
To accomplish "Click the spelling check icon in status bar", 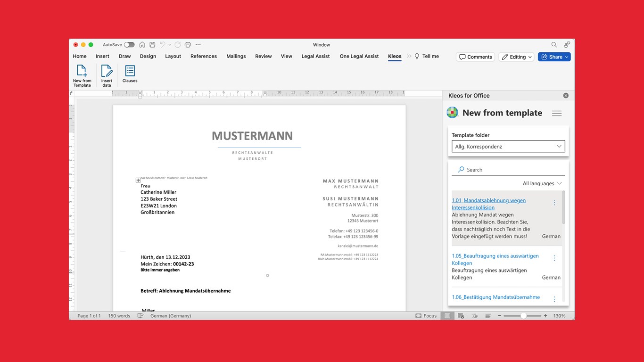I will (140, 316).
